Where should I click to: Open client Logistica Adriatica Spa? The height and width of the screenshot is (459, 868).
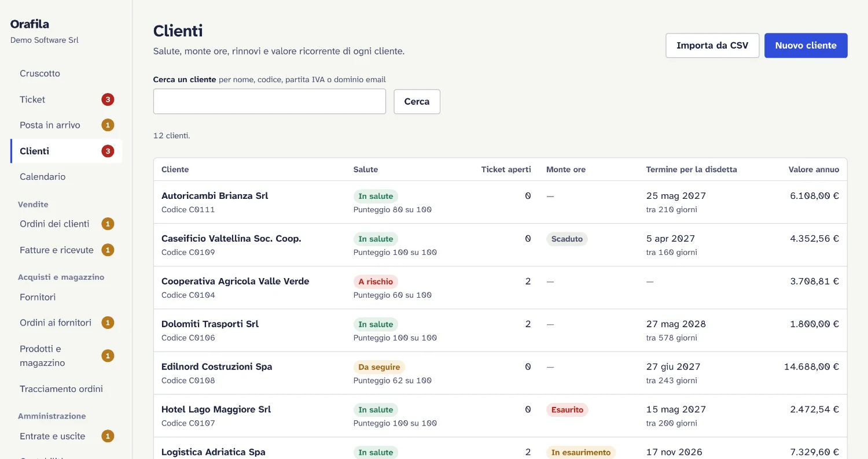pyautogui.click(x=214, y=452)
